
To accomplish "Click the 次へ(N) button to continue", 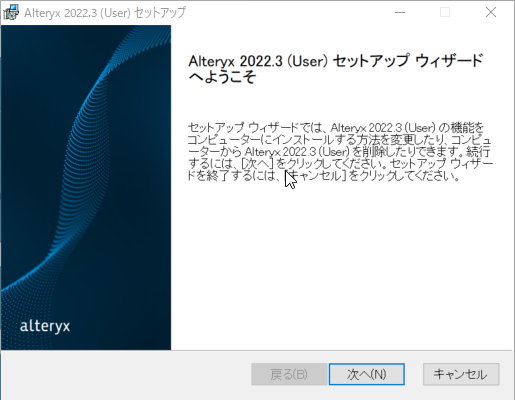I will coord(367,374).
